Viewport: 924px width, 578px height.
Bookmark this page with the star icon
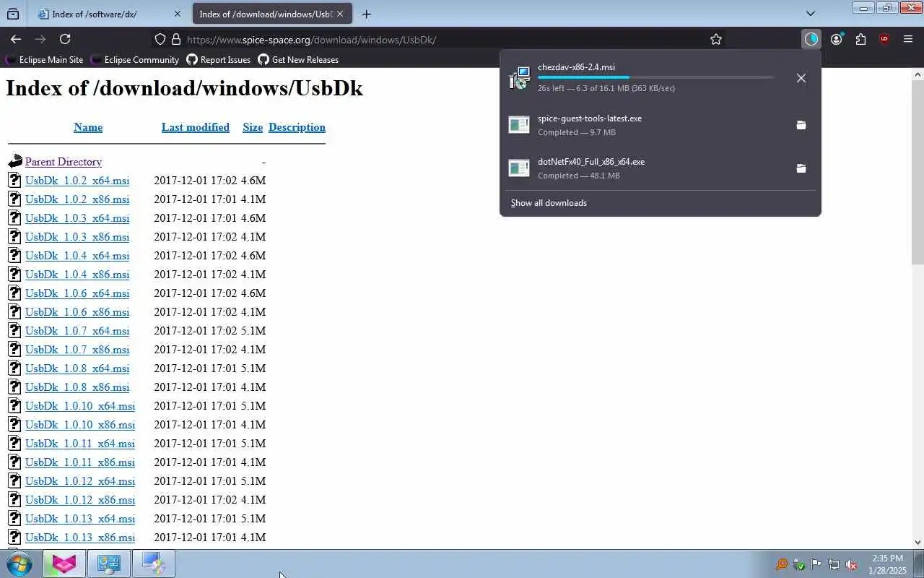tap(716, 39)
